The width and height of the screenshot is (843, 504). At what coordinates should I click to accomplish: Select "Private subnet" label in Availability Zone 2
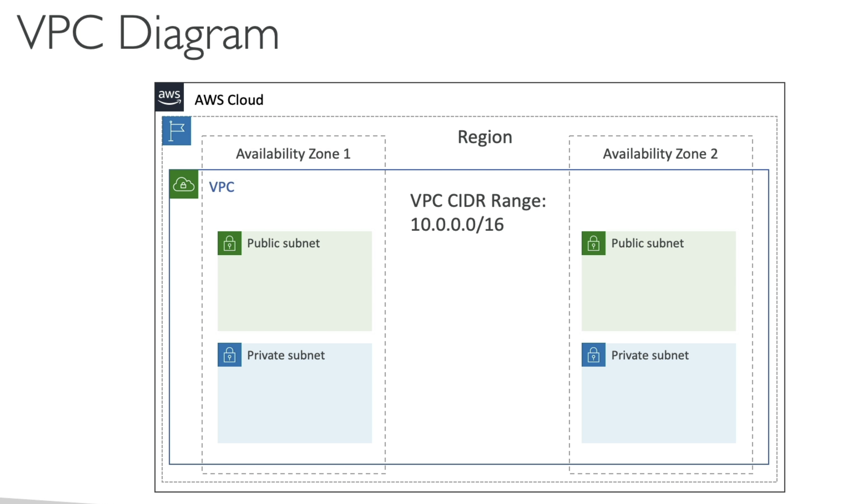(x=650, y=355)
